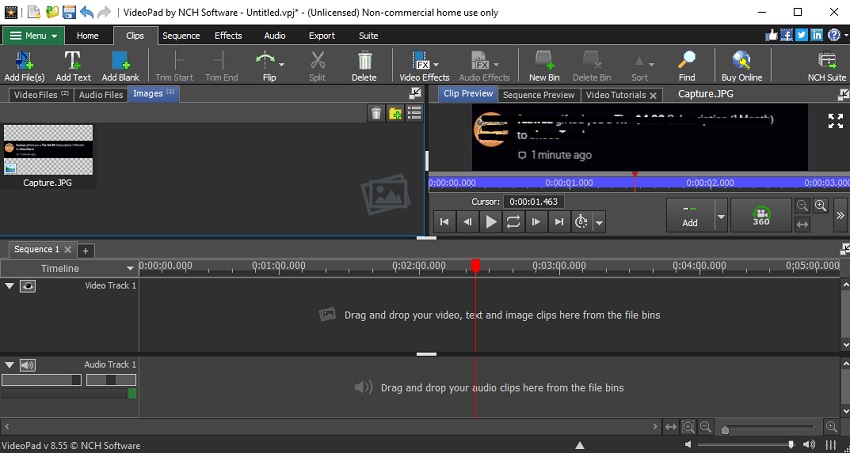
Task: Jump to the start of the clip
Action: tap(444, 222)
